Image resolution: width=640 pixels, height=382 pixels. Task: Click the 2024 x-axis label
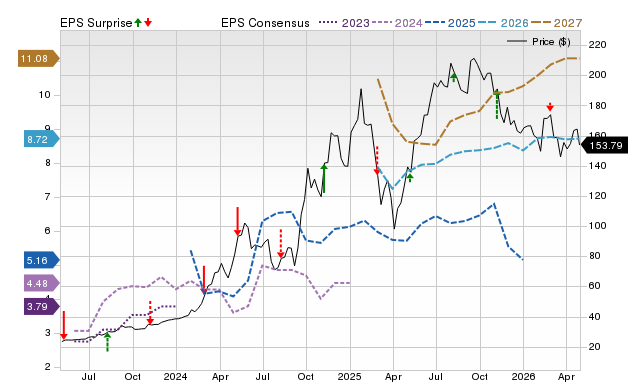pyautogui.click(x=176, y=376)
